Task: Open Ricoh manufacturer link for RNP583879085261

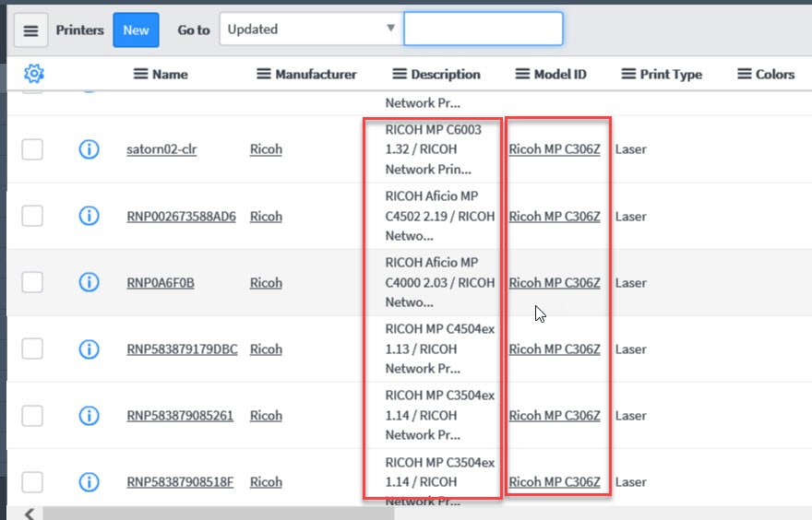Action: [266, 416]
